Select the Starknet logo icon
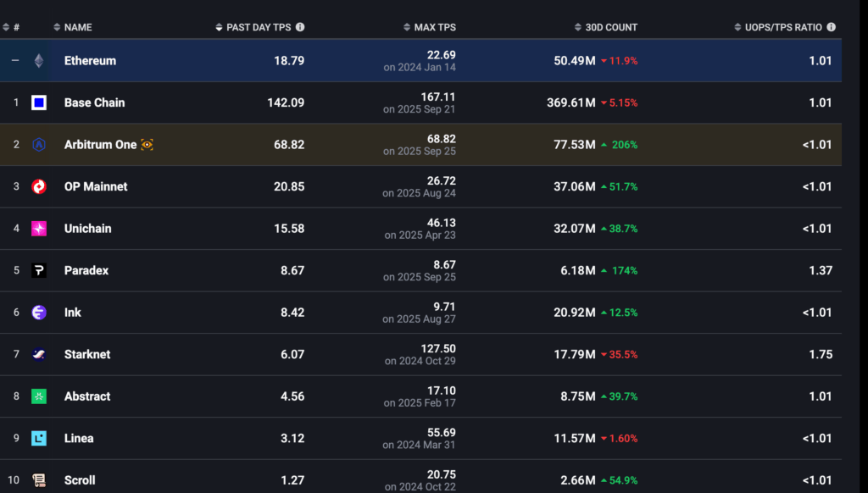The image size is (868, 493). [x=41, y=354]
